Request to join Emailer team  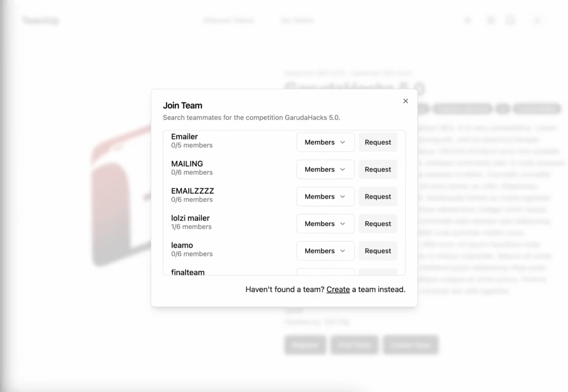tap(378, 142)
